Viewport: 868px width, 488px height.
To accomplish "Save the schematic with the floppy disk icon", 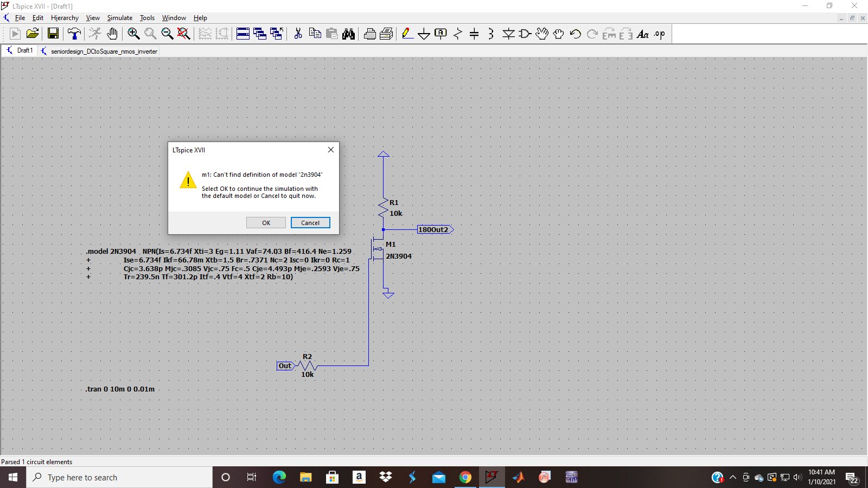I will (53, 34).
